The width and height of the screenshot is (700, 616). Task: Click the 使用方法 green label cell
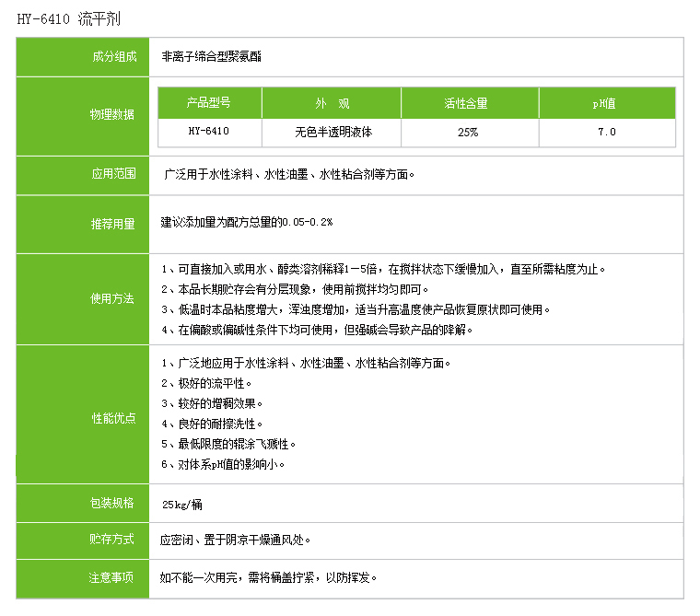(112, 298)
